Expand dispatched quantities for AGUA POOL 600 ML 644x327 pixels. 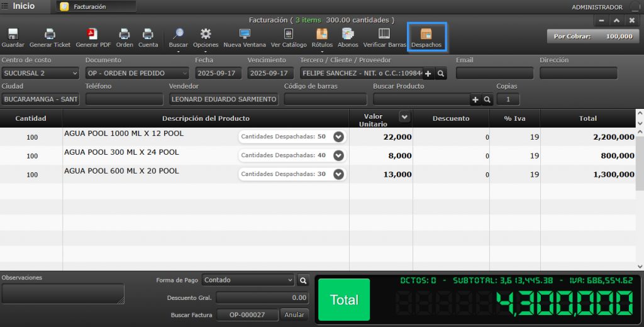coord(339,174)
